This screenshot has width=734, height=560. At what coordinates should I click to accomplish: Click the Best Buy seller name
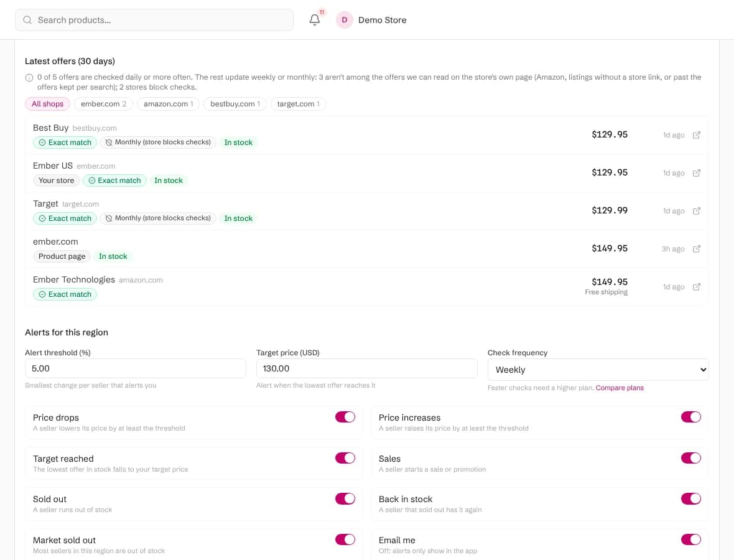coord(50,128)
